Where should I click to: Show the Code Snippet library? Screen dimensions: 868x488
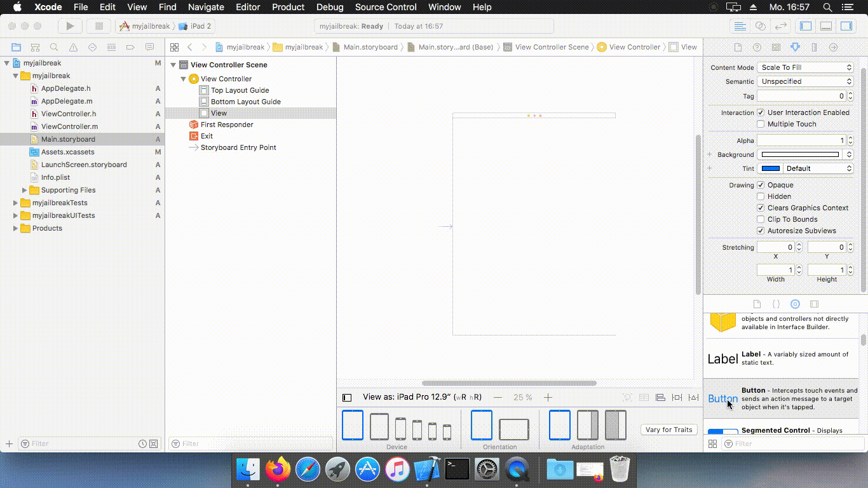click(776, 304)
